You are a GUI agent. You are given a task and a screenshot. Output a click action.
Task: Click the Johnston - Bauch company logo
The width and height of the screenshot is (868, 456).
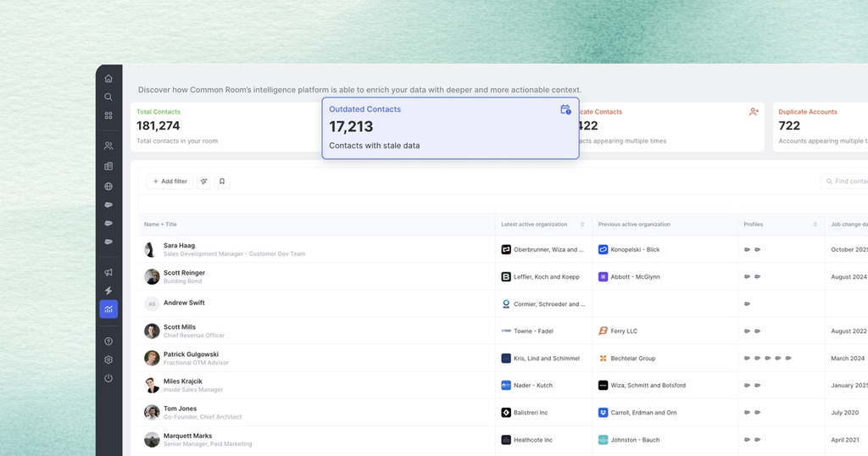point(603,440)
